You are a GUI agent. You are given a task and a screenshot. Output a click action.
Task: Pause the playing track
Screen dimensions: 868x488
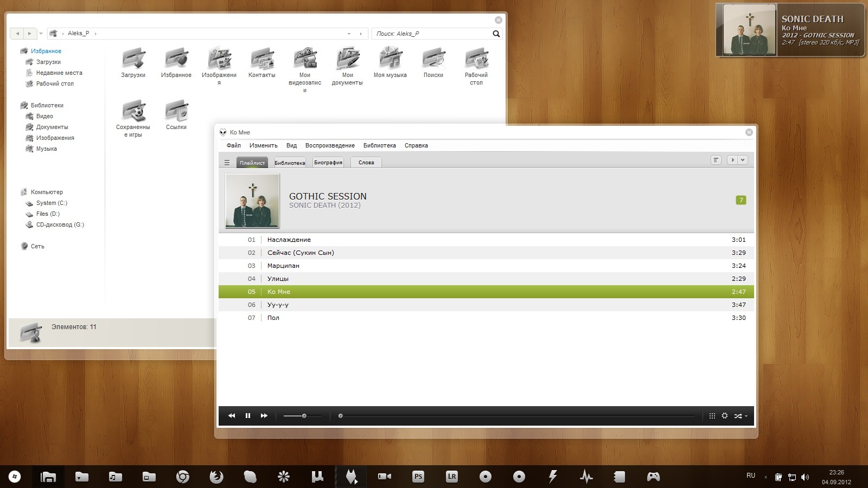click(x=248, y=416)
